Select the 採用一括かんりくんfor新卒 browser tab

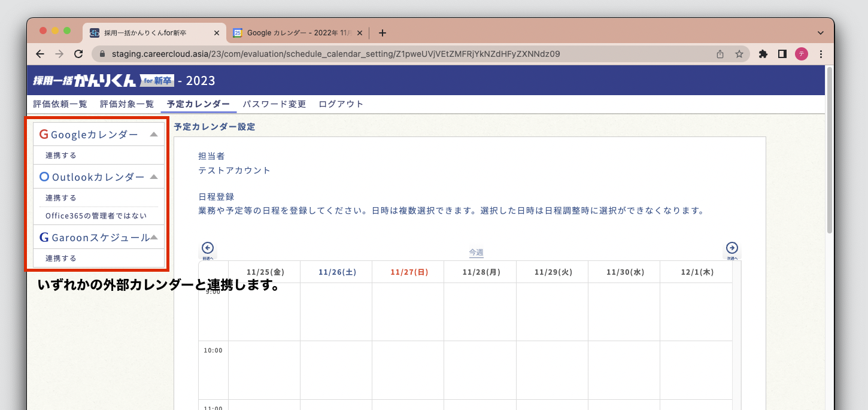coord(155,33)
